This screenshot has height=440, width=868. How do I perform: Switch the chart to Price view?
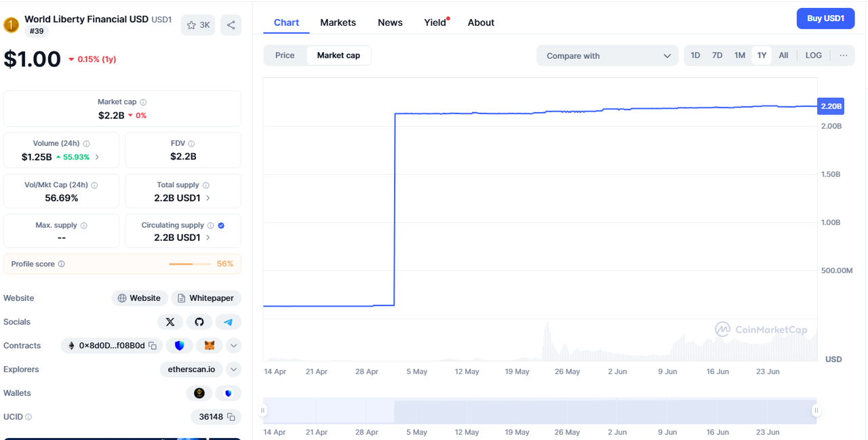pos(285,55)
